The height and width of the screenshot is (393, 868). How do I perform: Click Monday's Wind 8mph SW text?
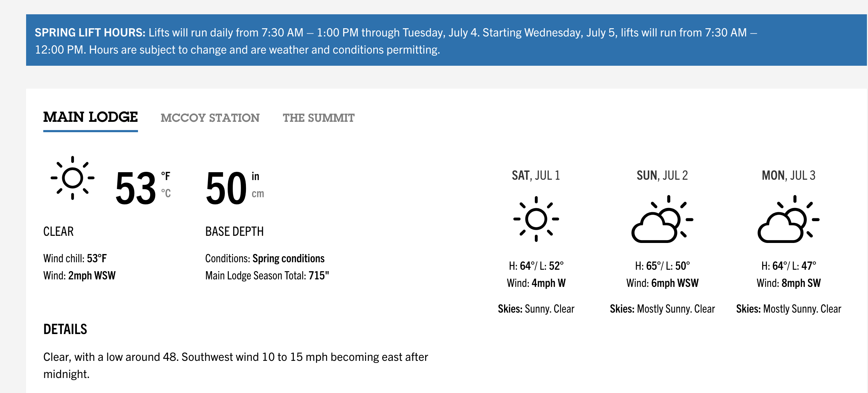pos(789,283)
